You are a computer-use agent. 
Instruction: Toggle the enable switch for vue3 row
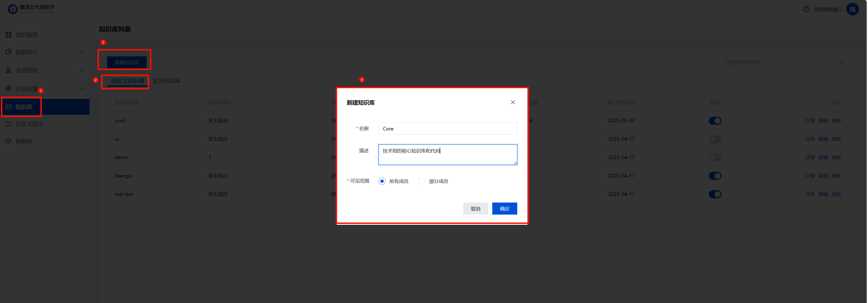tap(715, 121)
